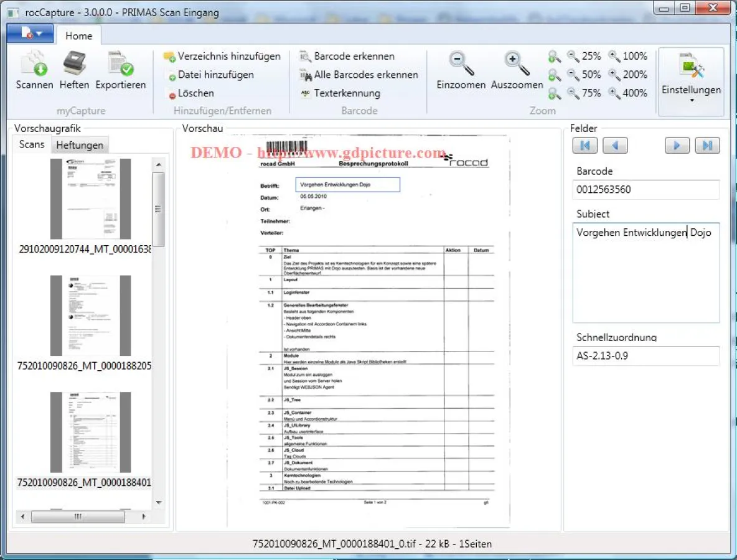737x560 pixels.
Task: Click Verzeichnis hinzufügen
Action: (221, 56)
